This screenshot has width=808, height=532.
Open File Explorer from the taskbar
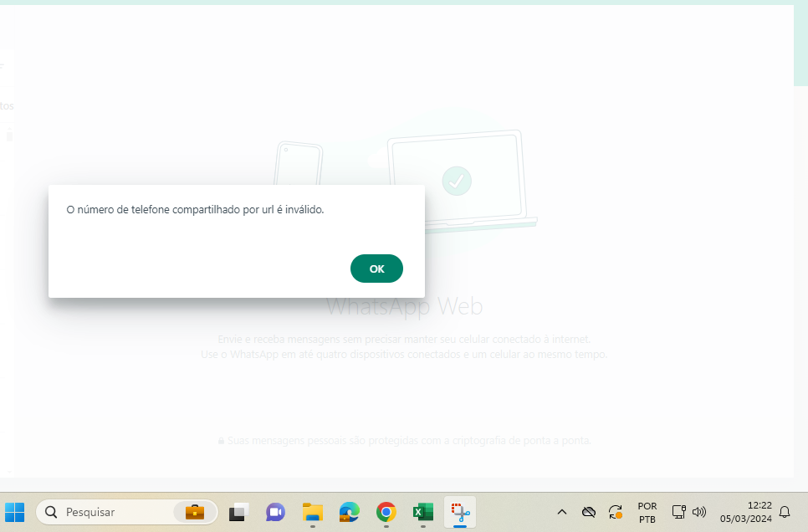pyautogui.click(x=312, y=512)
